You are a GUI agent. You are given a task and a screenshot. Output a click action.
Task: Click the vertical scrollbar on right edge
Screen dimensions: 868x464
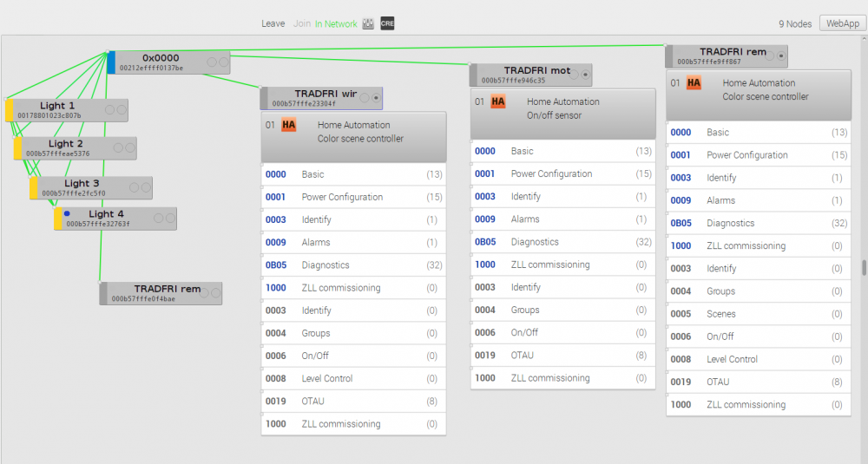pos(864,267)
